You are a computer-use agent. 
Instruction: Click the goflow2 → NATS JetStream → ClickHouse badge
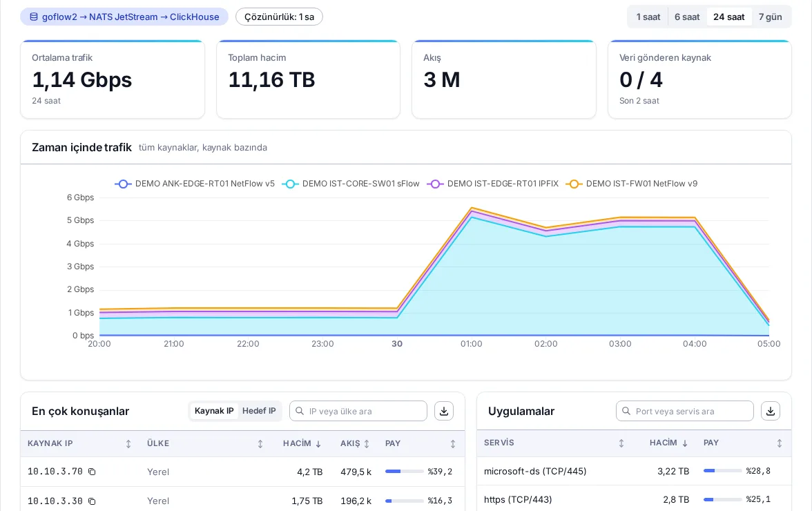[124, 17]
